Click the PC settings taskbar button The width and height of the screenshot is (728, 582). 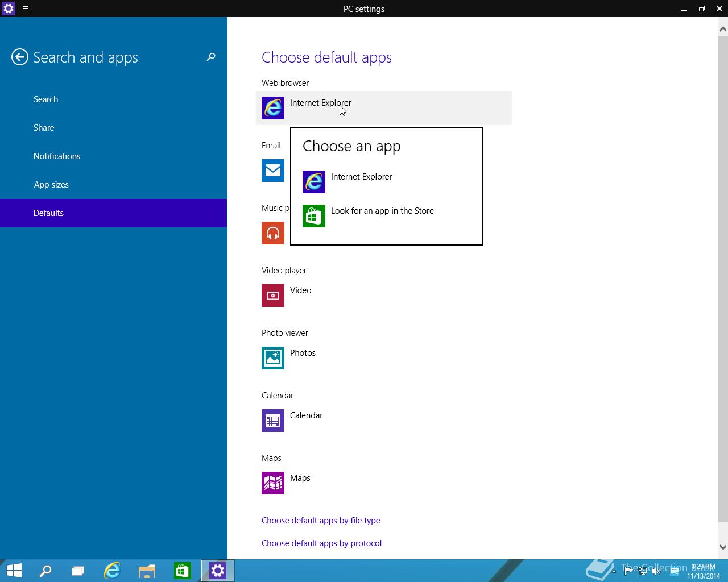click(x=218, y=571)
